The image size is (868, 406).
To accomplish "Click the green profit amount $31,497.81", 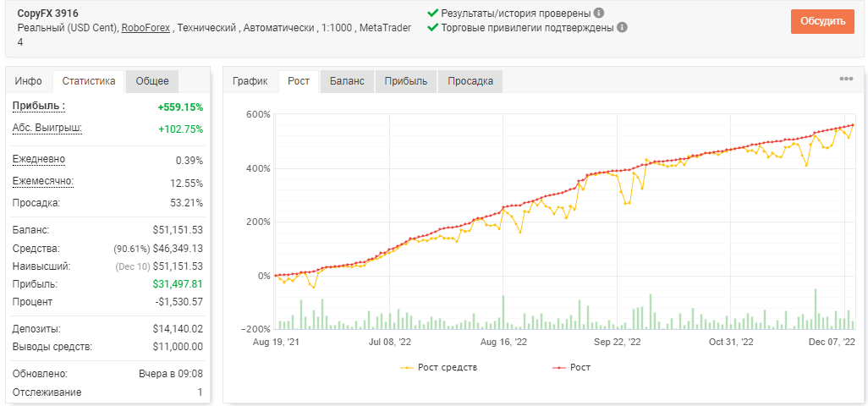I will (x=178, y=283).
